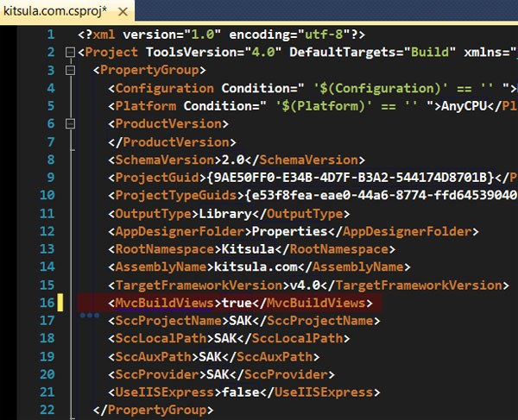
Task: Click the SccAuxPath line
Action: point(214,357)
